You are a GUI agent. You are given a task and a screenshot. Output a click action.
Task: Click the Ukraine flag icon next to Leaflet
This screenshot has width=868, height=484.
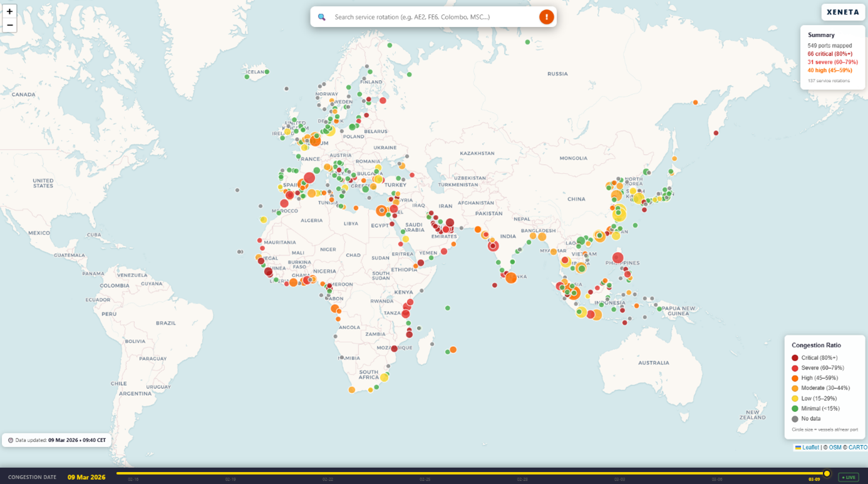798,448
